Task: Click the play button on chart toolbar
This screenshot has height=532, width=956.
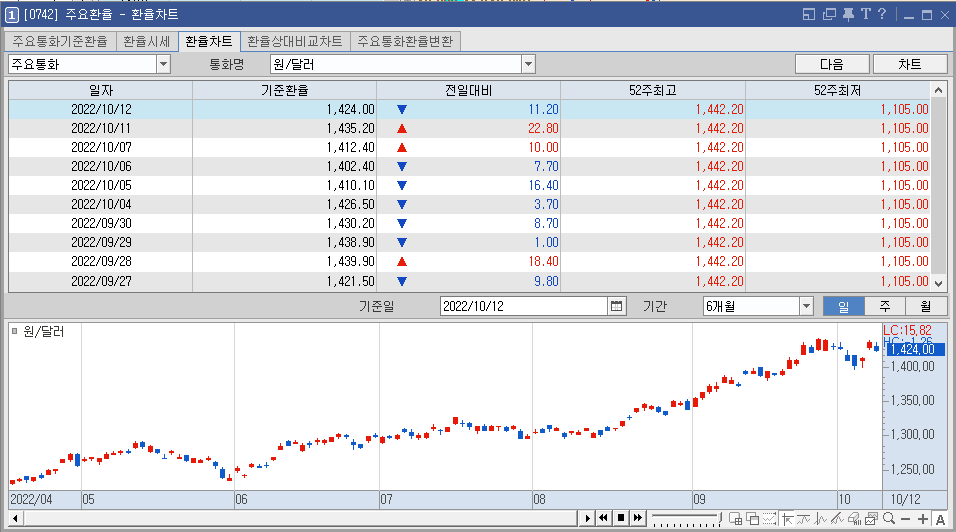Action: pyautogui.click(x=587, y=519)
